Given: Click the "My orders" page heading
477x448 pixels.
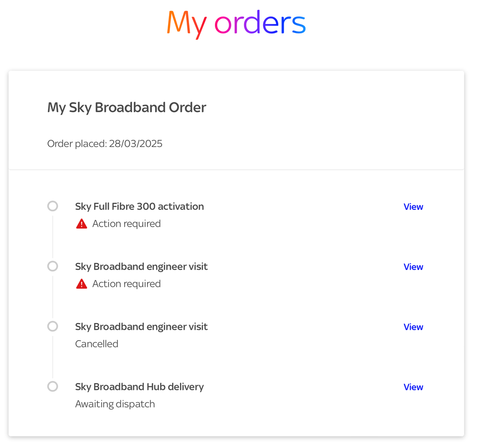Looking at the screenshot, I should (x=236, y=23).
